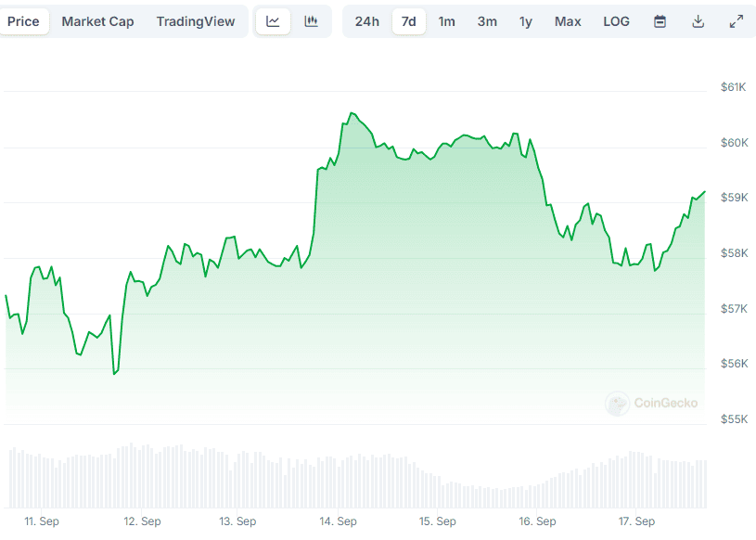Screen dimensions: 756x540
Task: Expand chart to fullscreen
Action: [x=737, y=21]
